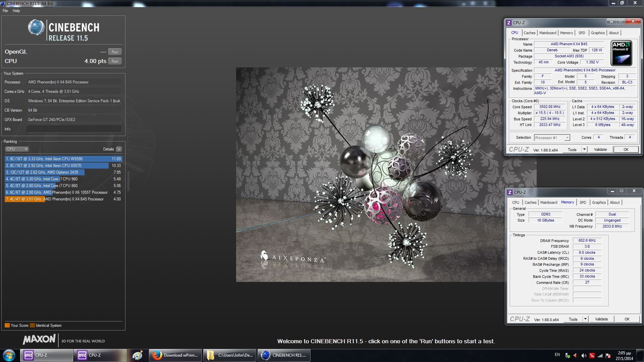Open the Processor #1 selection combo box
The image size is (644, 362).
coord(552,138)
